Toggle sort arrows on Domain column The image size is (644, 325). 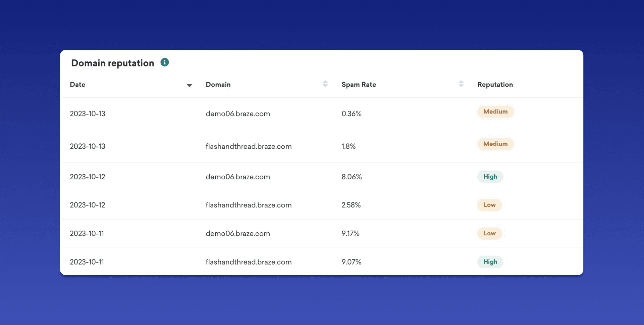pos(325,84)
